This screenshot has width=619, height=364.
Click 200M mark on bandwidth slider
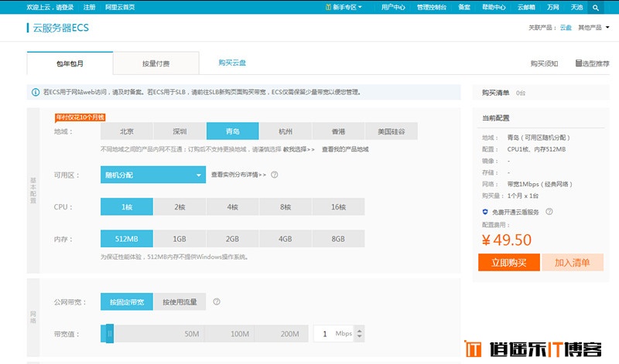pyautogui.click(x=289, y=334)
